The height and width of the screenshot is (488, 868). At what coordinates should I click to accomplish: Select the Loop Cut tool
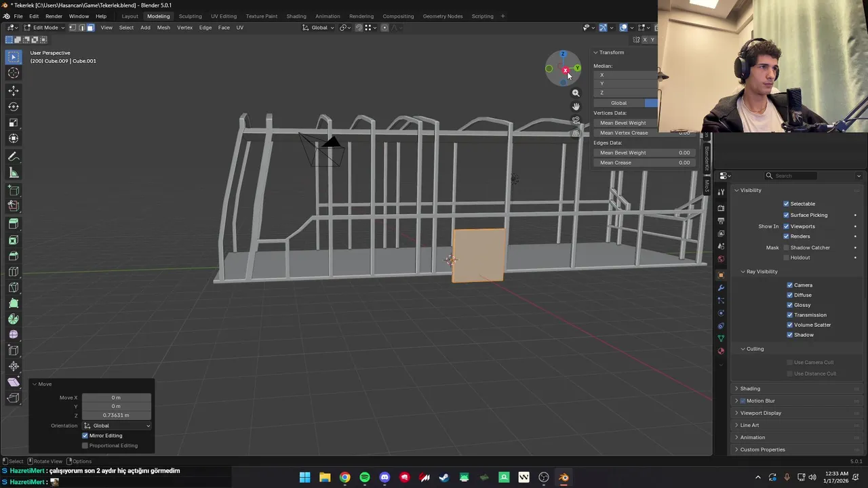click(14, 272)
